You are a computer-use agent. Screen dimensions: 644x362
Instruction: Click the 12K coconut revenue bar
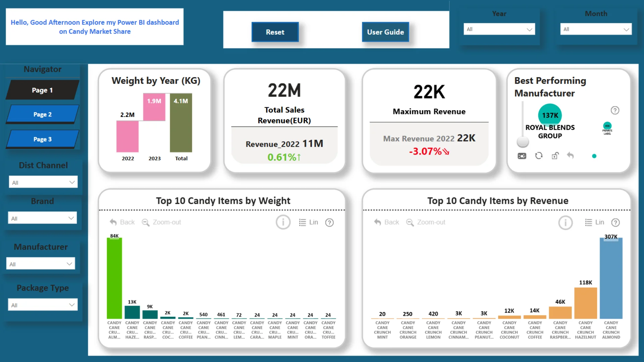tap(509, 317)
